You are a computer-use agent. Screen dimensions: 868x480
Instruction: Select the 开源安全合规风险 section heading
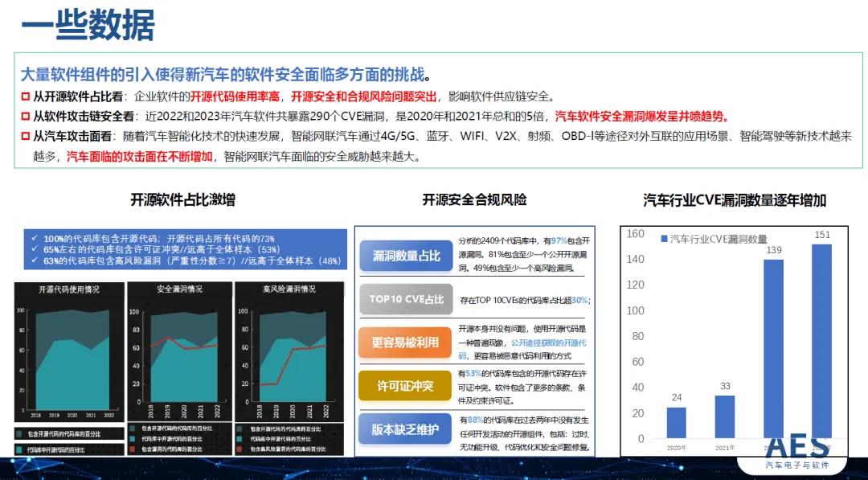(x=474, y=200)
